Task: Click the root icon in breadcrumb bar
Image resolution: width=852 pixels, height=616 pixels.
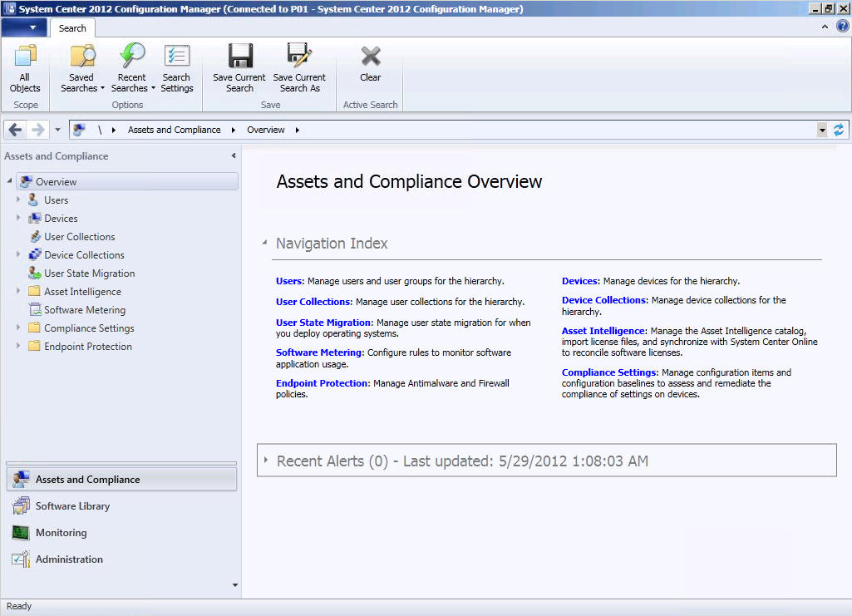Action: point(79,130)
